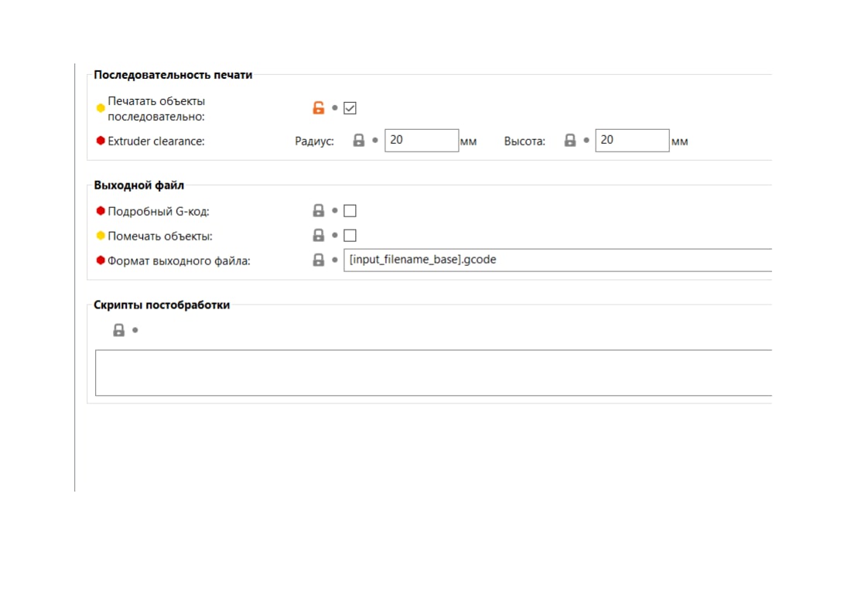The height and width of the screenshot is (613, 868).
Task: Click reset dot under Скрипты постобработки
Action: pyautogui.click(x=135, y=330)
